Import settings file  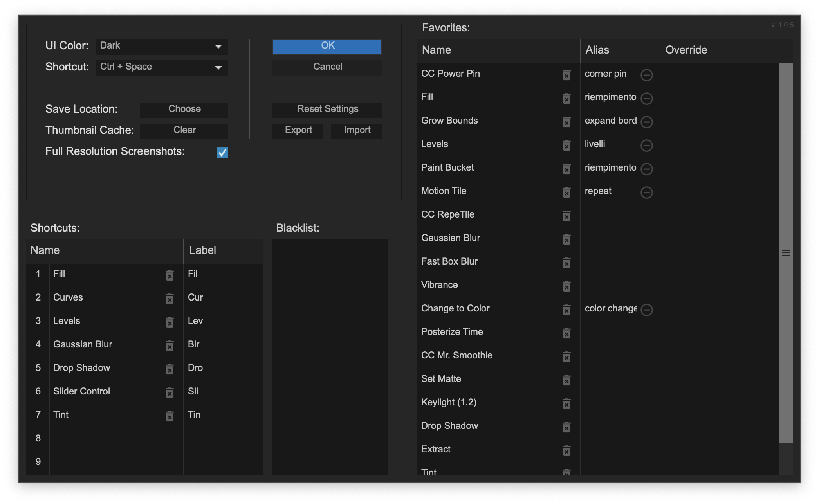coord(357,131)
